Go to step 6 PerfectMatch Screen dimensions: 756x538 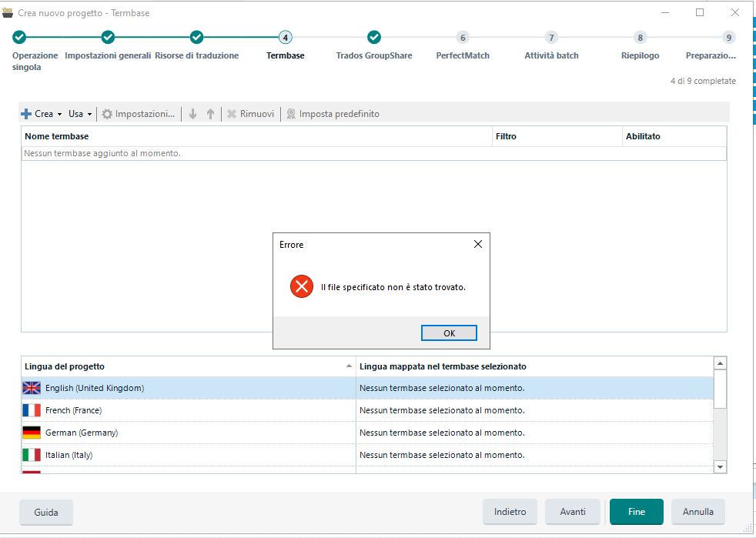point(463,37)
